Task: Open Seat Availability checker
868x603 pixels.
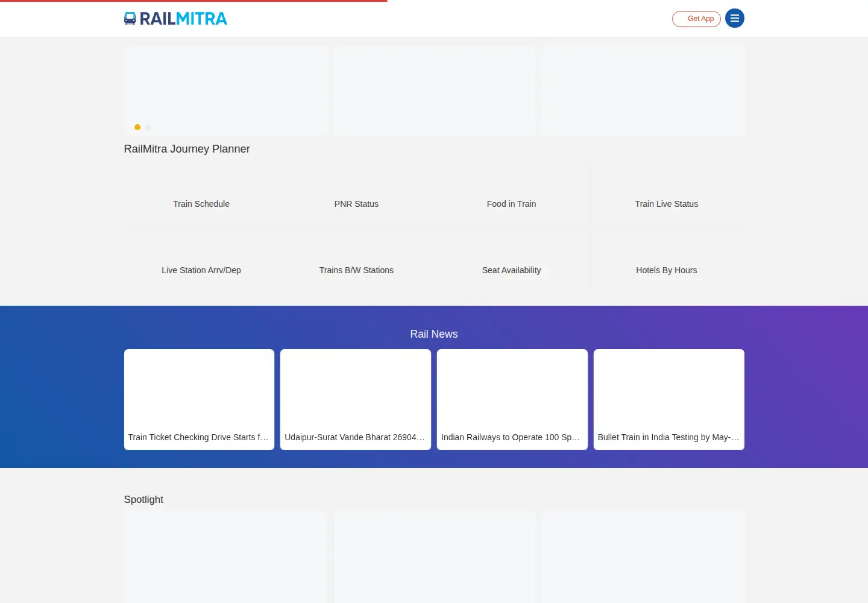Action: pos(511,260)
